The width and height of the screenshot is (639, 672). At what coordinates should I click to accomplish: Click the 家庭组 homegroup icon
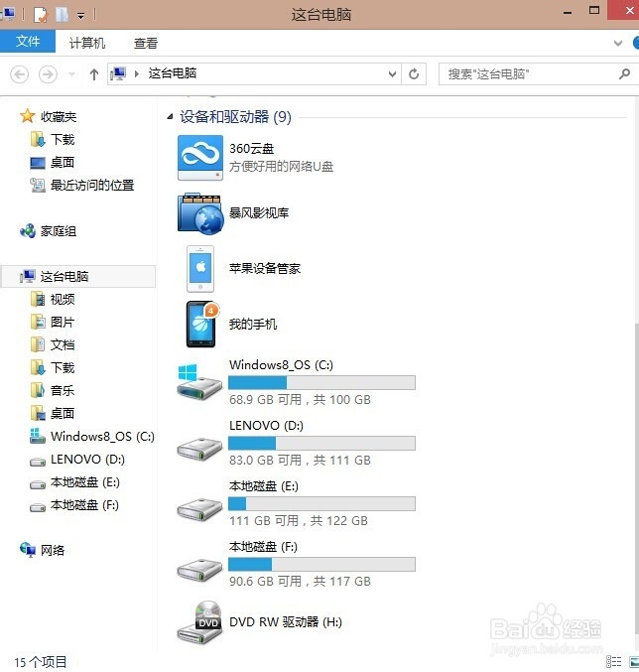tap(28, 231)
